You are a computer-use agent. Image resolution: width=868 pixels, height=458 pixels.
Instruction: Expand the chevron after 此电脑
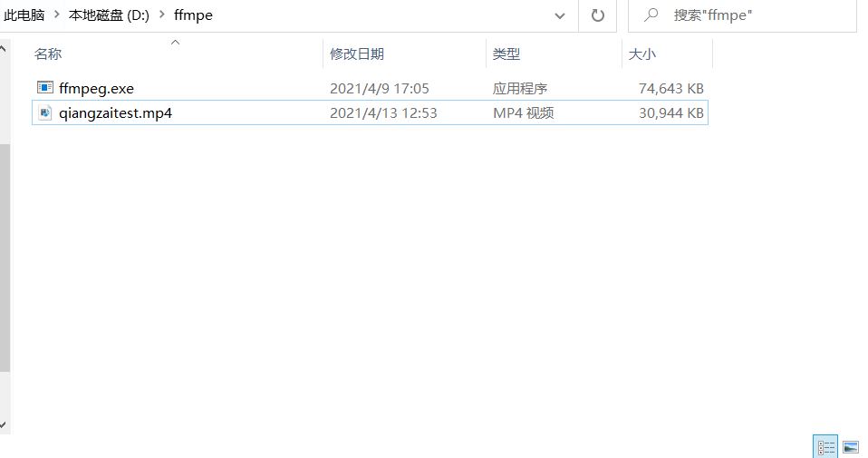pyautogui.click(x=57, y=15)
